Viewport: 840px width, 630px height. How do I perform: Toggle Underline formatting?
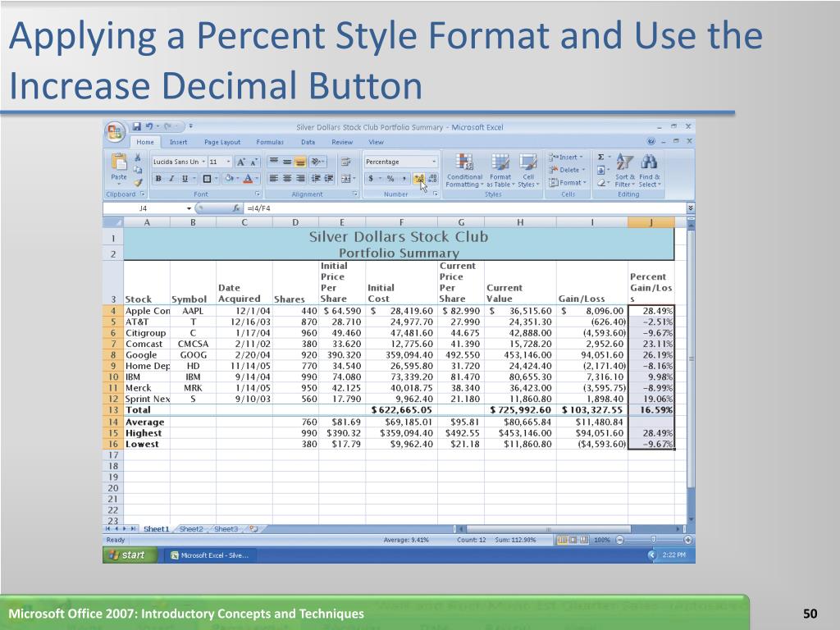coord(185,178)
